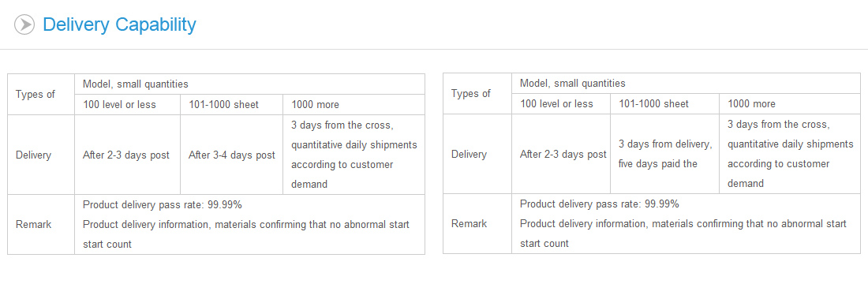Select '1000 more' header in left table
Screen dimensions: 868x284
pos(354,105)
